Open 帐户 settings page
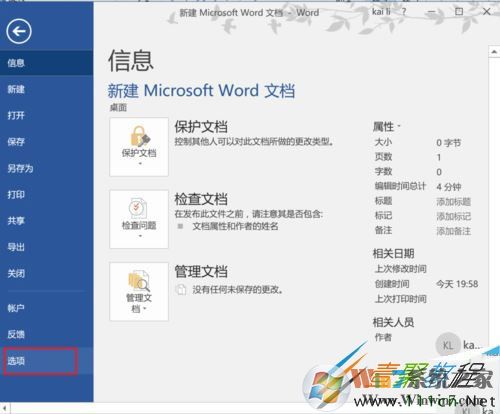This screenshot has height=414, width=500. coord(47,308)
